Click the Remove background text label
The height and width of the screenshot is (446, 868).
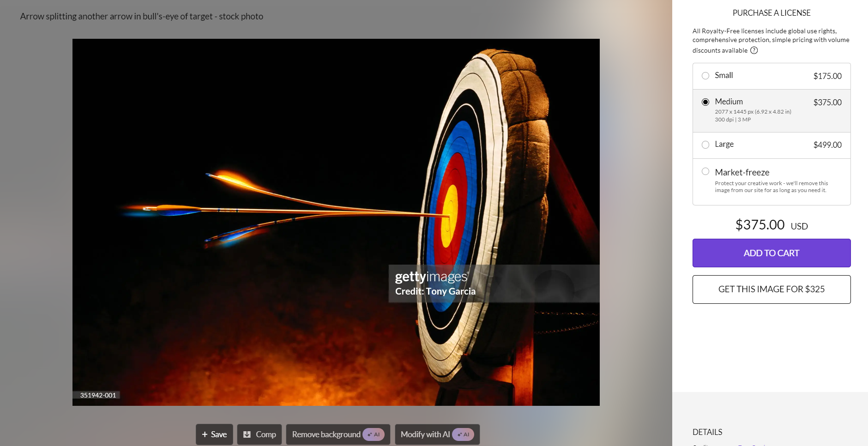point(326,434)
